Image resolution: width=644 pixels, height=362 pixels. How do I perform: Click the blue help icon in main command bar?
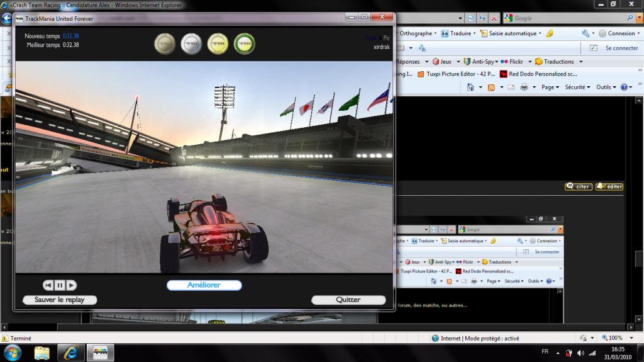click(x=625, y=88)
